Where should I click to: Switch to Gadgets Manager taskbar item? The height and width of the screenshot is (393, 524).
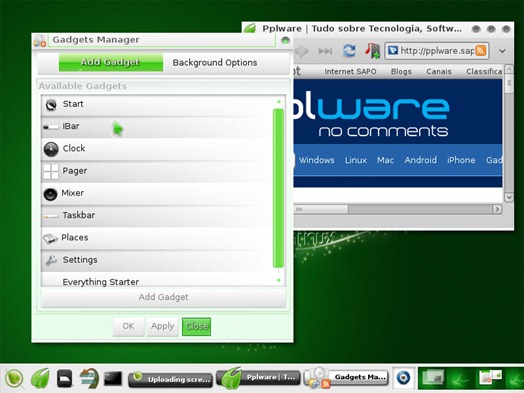click(346, 378)
